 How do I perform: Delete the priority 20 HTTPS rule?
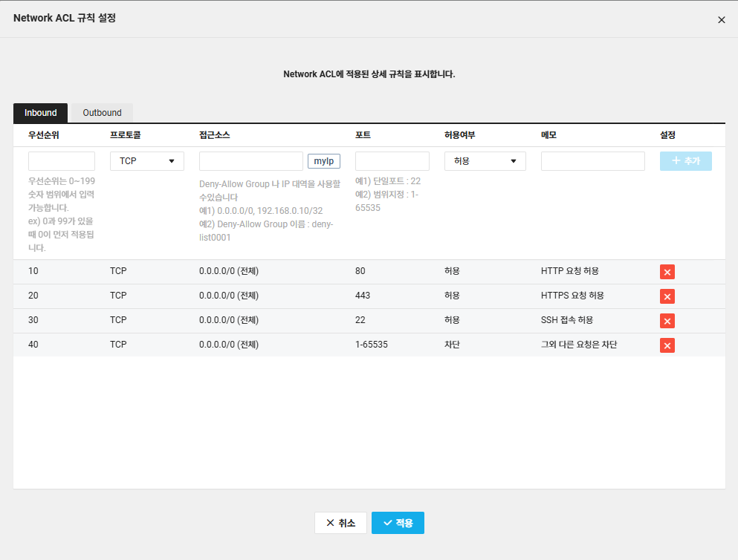tap(667, 296)
